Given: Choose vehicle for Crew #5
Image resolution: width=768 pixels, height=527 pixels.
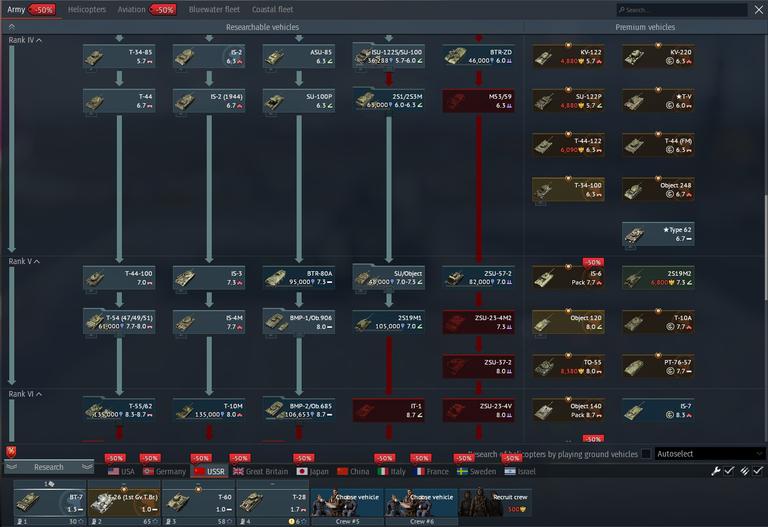Looking at the screenshot, I should [x=348, y=503].
